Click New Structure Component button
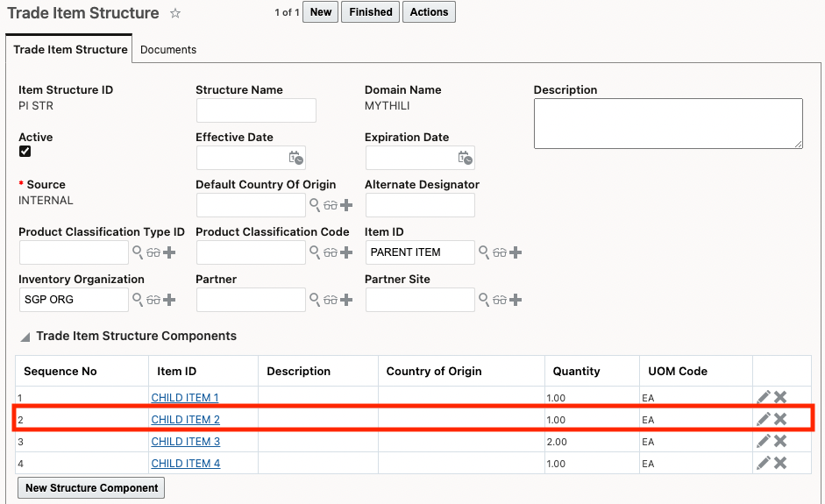 (91, 488)
